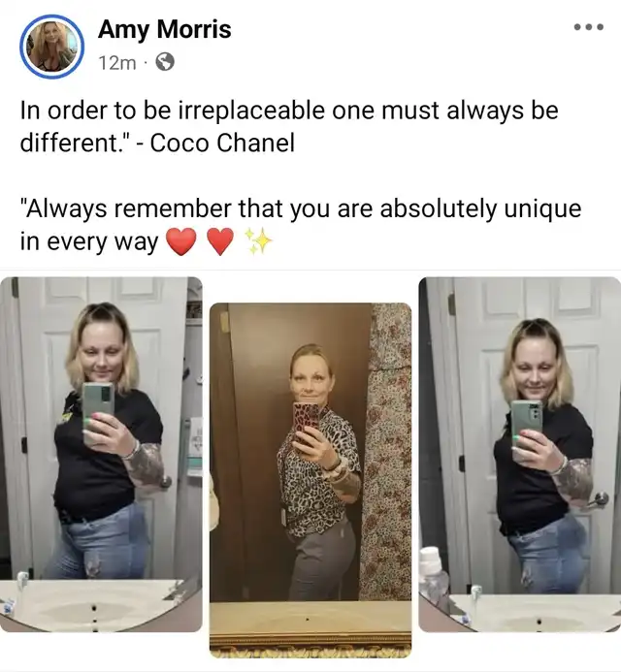Viewport: 621px width, 672px height.
Task: Click the "Always remember that you are" paragraph
Action: click(x=301, y=225)
